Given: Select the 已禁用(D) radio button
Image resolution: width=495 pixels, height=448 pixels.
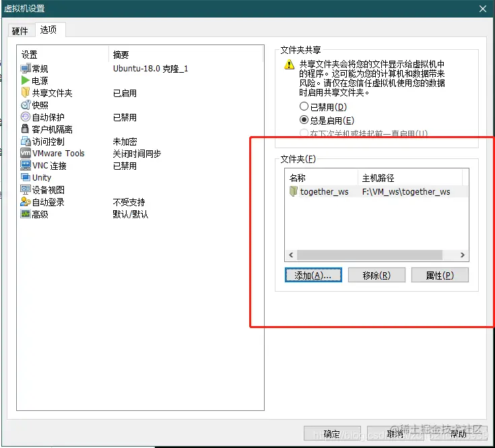Looking at the screenshot, I should point(304,106).
